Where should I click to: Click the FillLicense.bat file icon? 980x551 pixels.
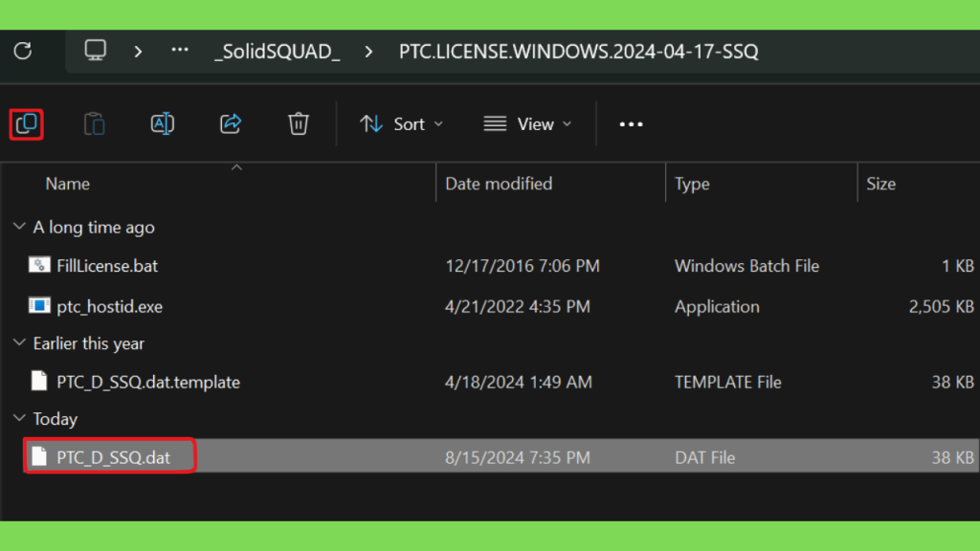pos(39,265)
